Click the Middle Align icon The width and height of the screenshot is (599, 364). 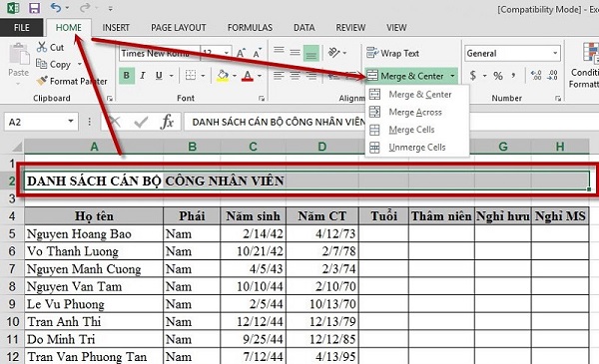click(295, 52)
